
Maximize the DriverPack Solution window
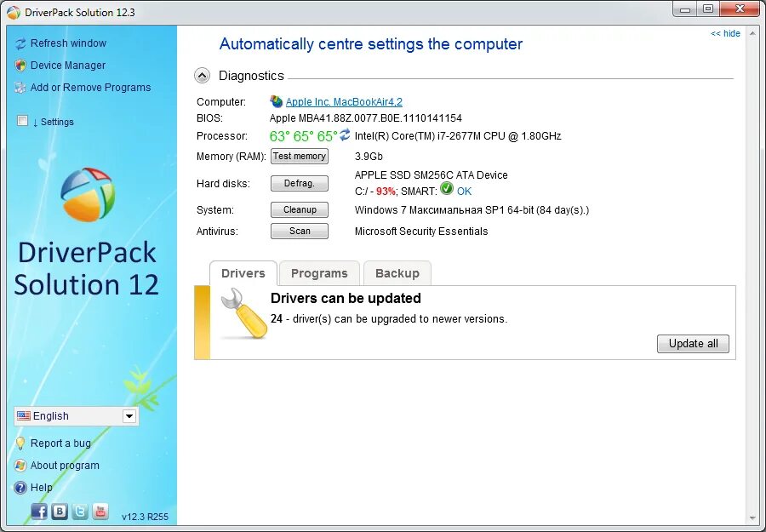[708, 9]
